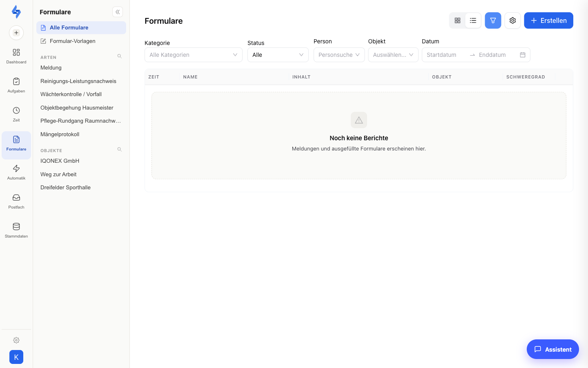Select Objektbegehung Hausmeister form type
The height and width of the screenshot is (368, 588).
81,108
